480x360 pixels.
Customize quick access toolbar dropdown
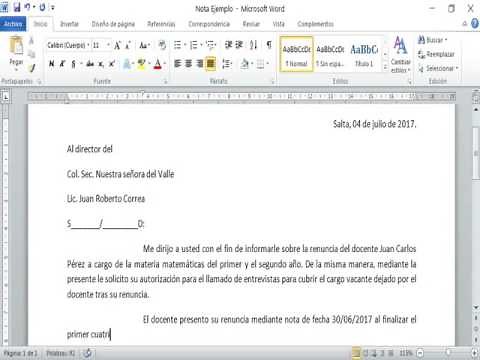pos(53,7)
